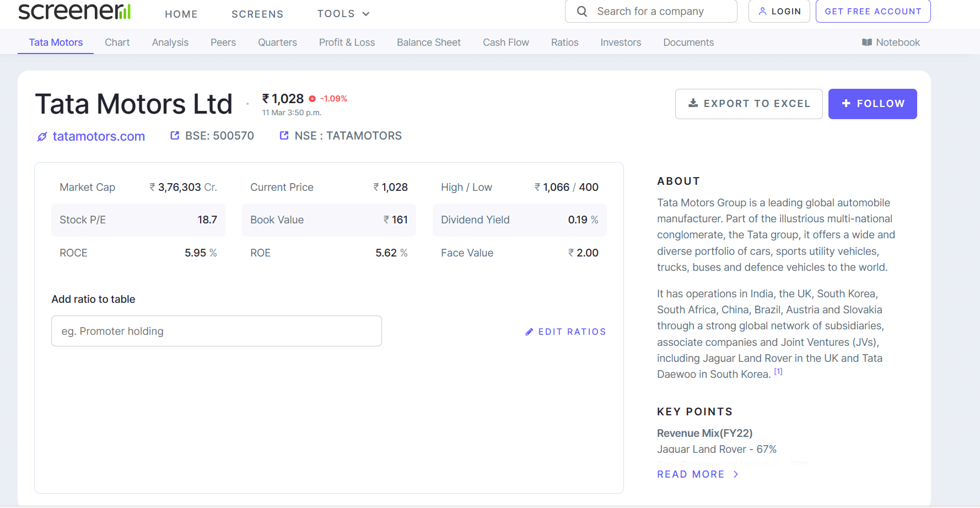This screenshot has width=980, height=508.
Task: Switch to the Documents tab
Action: [688, 42]
